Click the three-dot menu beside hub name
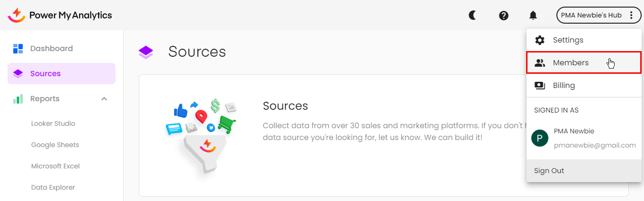This screenshot has width=644, height=201. [631, 15]
